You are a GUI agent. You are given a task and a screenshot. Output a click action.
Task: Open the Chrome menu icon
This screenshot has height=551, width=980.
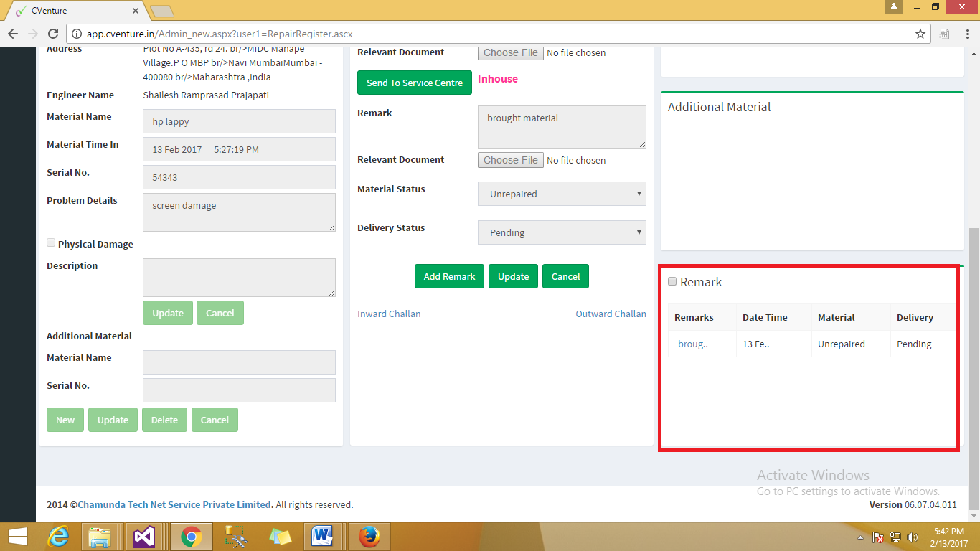[x=966, y=34]
